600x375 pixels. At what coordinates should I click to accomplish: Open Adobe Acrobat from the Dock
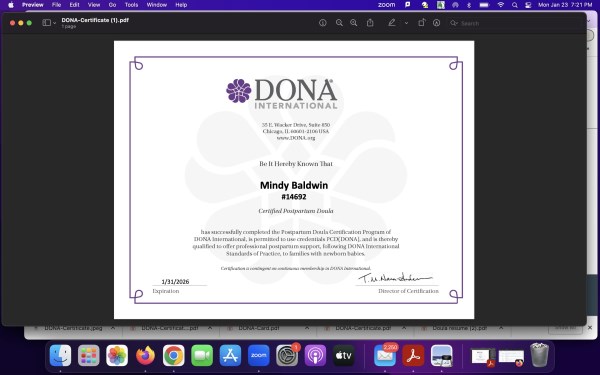[413, 355]
